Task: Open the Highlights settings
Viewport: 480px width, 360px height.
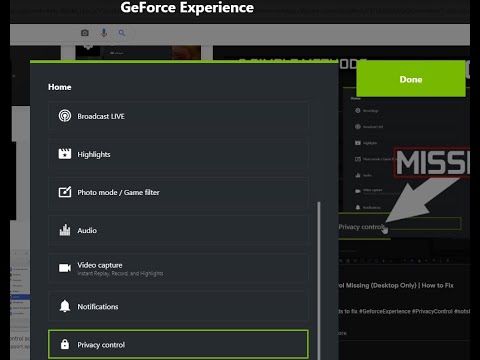Action: pyautogui.click(x=178, y=154)
